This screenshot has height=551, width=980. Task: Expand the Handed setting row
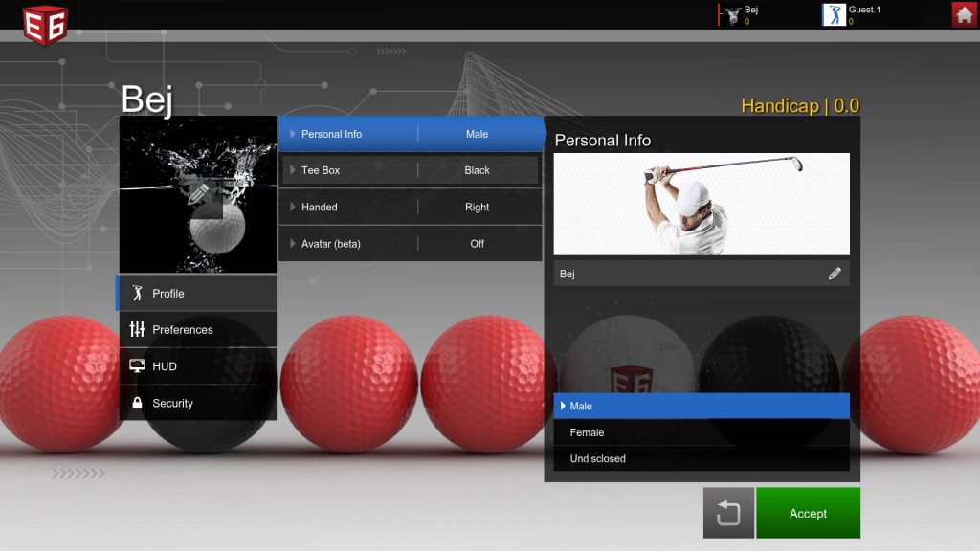[x=411, y=207]
